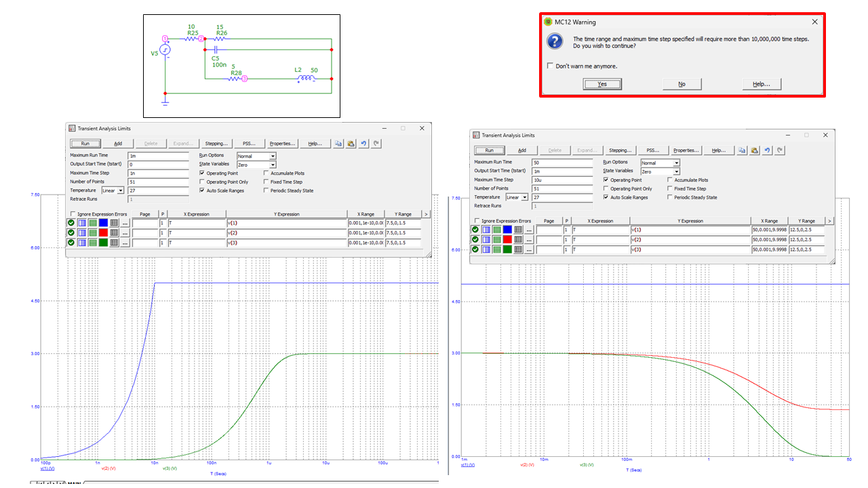
Task: Click the undo arrow in the 10u time-step dialog
Action: (768, 150)
